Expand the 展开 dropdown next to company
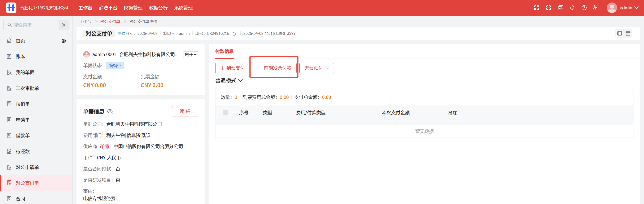The height and width of the screenshot is (204, 644). pos(190,55)
